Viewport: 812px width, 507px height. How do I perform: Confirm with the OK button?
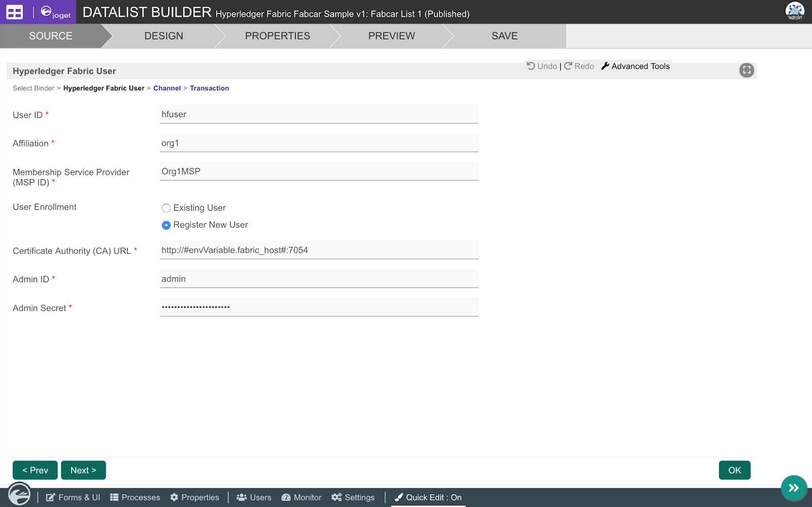(734, 470)
